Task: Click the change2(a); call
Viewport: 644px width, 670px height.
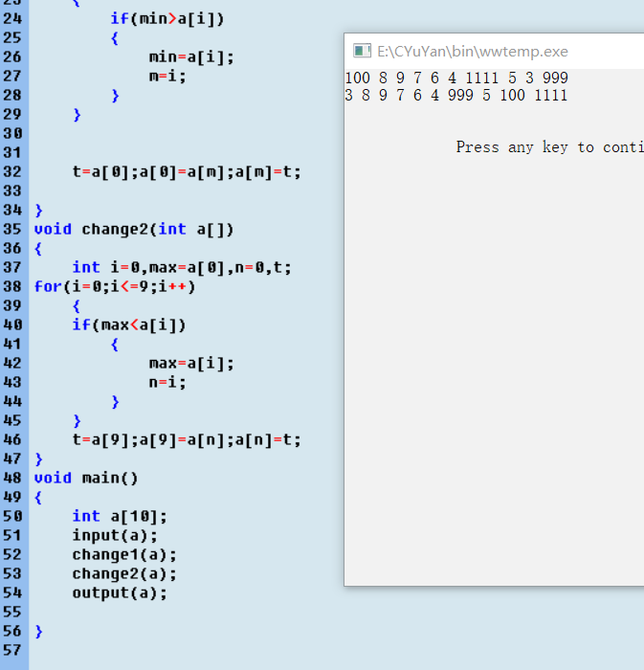Action: 124,574
